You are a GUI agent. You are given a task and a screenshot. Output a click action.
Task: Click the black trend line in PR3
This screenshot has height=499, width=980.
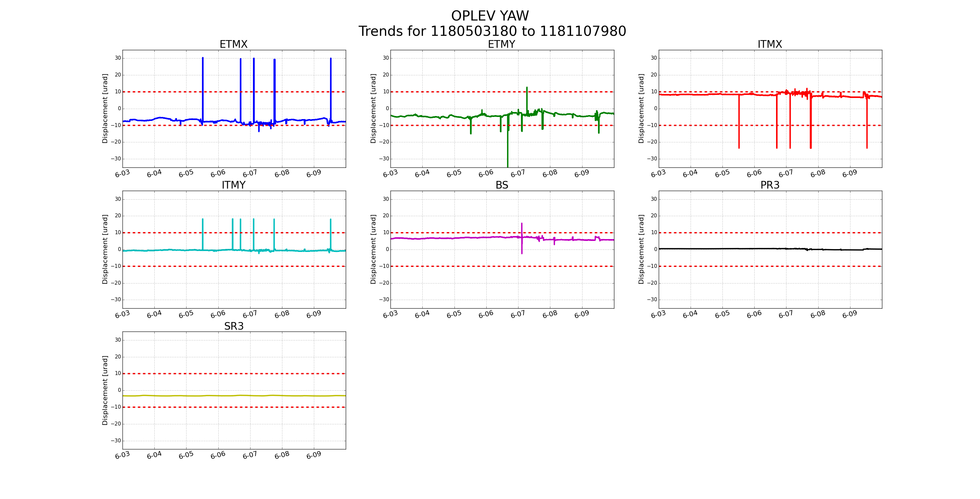click(x=723, y=249)
